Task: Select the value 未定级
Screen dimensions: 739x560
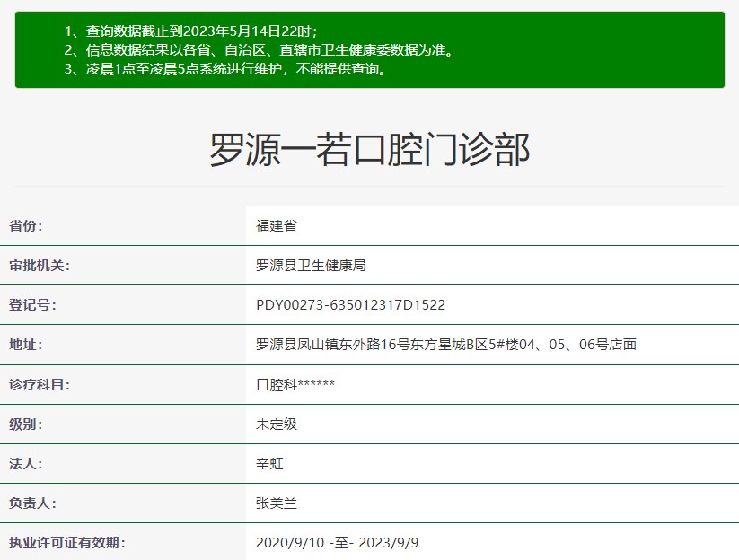Action: (277, 424)
